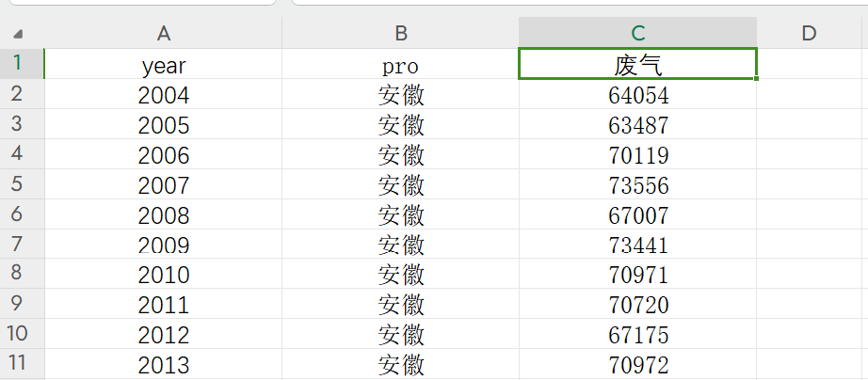Select cell containing year 2004

[x=164, y=95]
